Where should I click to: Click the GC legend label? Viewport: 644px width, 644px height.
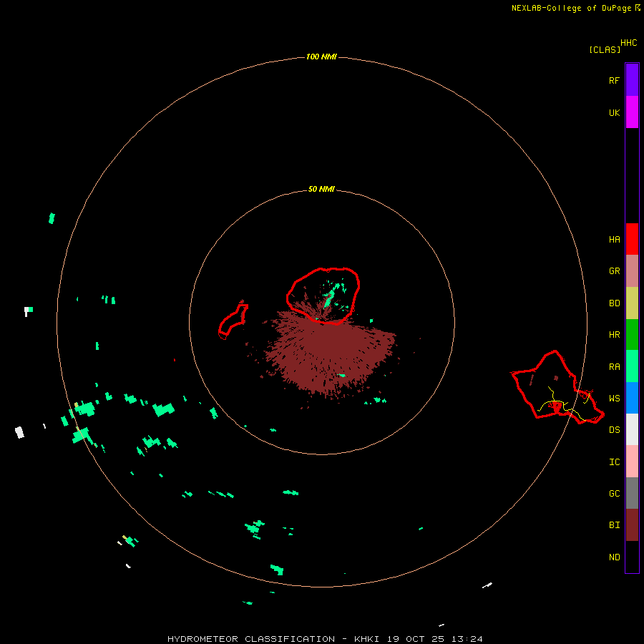pyautogui.click(x=614, y=494)
